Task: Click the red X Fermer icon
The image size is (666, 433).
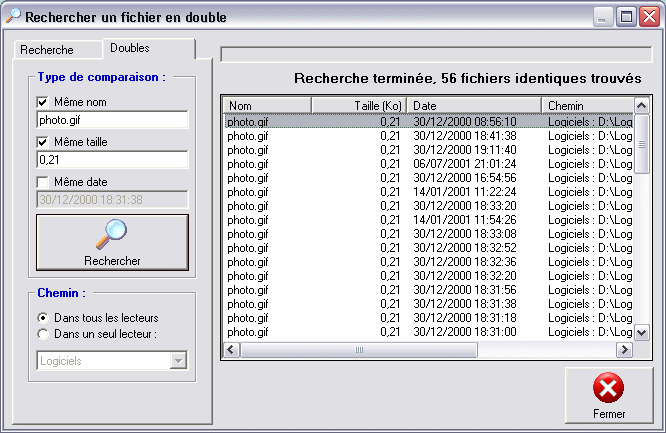Action: 609,388
